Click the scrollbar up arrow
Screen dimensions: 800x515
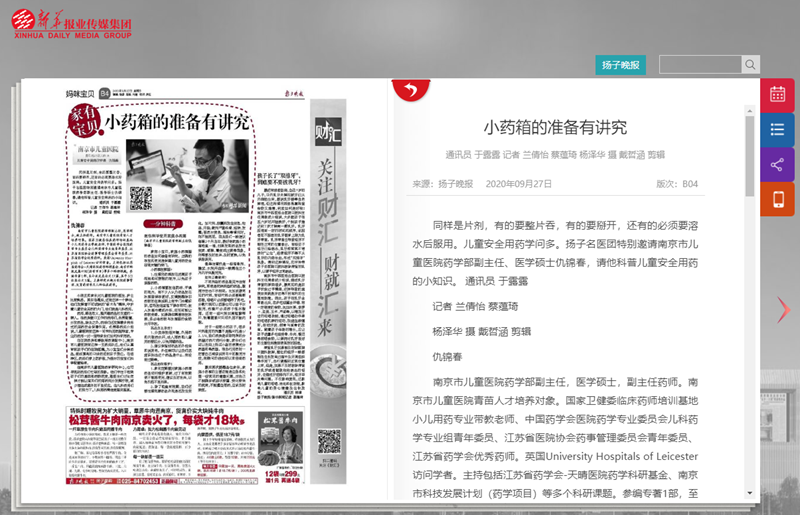749,111
